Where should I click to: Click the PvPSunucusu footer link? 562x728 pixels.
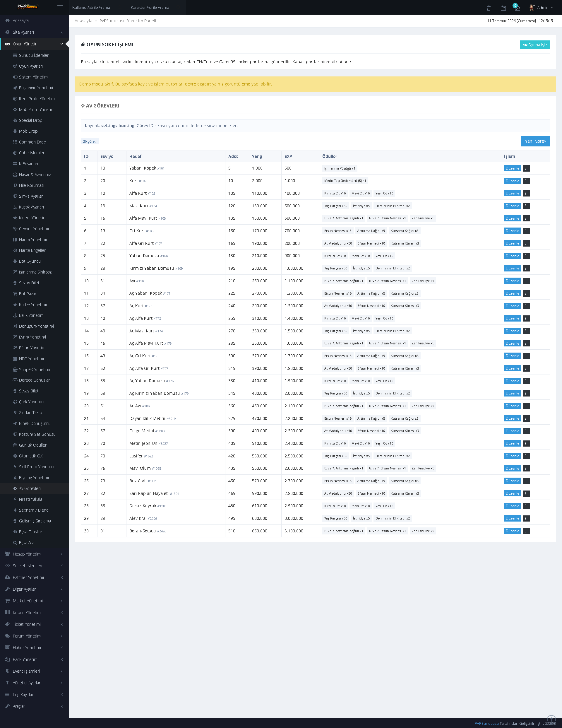(x=486, y=723)
